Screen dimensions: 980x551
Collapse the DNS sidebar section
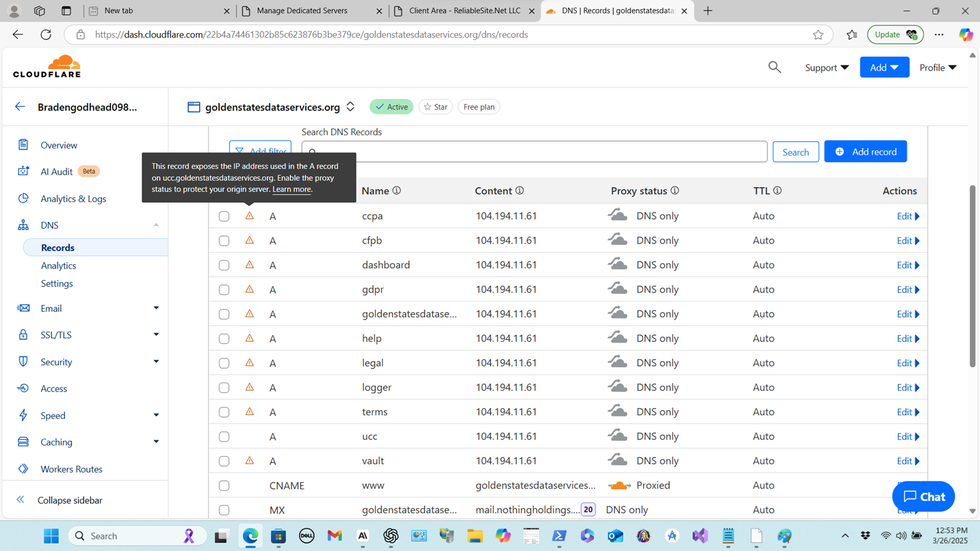(x=156, y=225)
